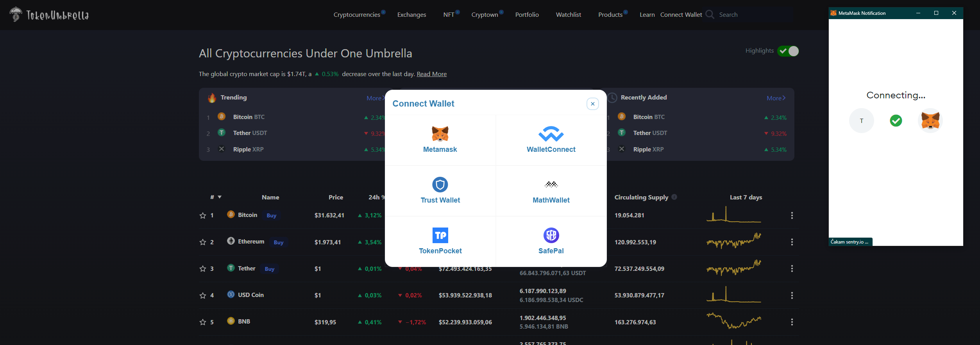Open the options menu for the Bitcoin row
This screenshot has width=980, height=345.
coord(792,215)
